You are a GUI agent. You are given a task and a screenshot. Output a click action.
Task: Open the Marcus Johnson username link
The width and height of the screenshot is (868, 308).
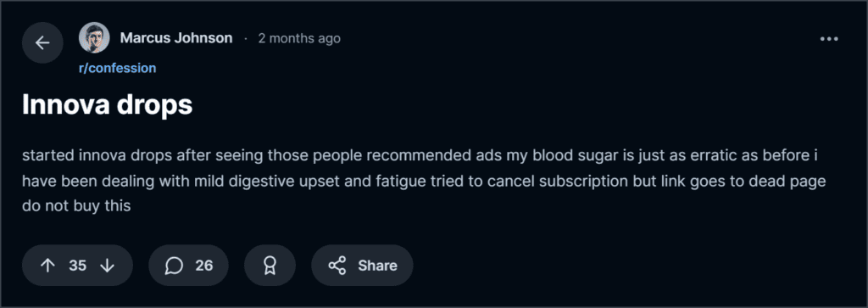coord(176,38)
